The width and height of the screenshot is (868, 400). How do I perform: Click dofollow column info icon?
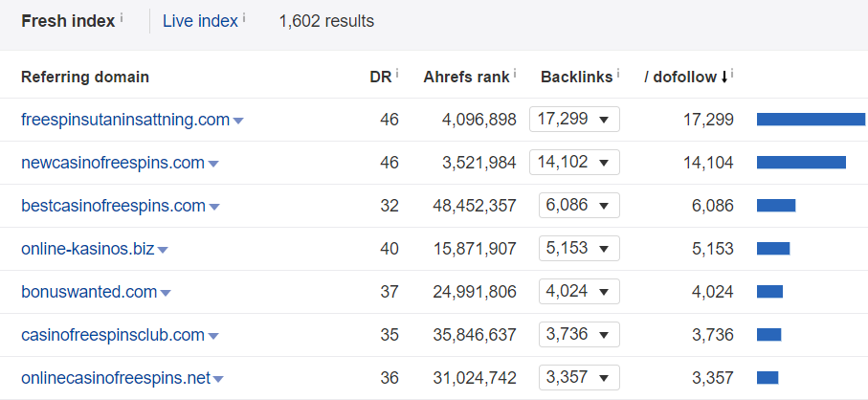[x=732, y=74]
